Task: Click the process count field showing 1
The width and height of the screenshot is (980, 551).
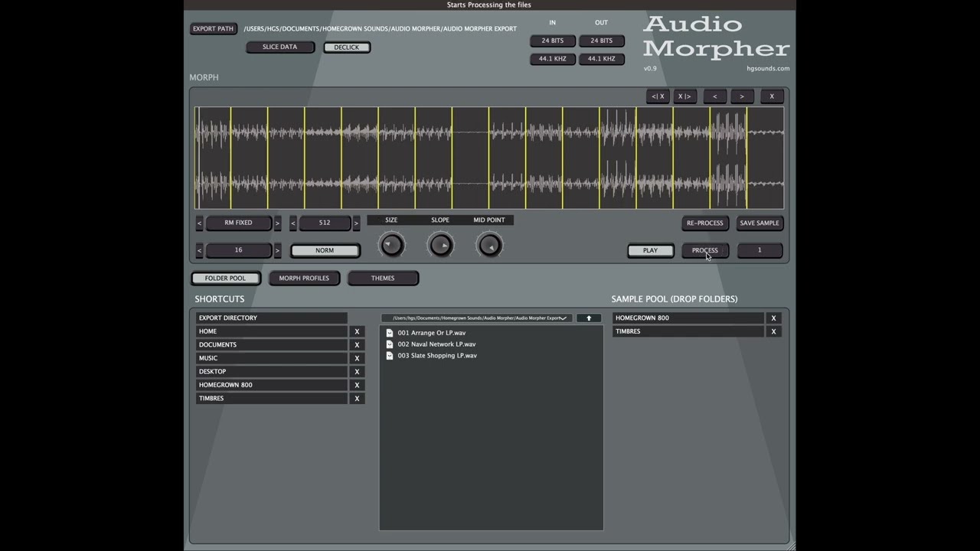Action: pyautogui.click(x=759, y=250)
